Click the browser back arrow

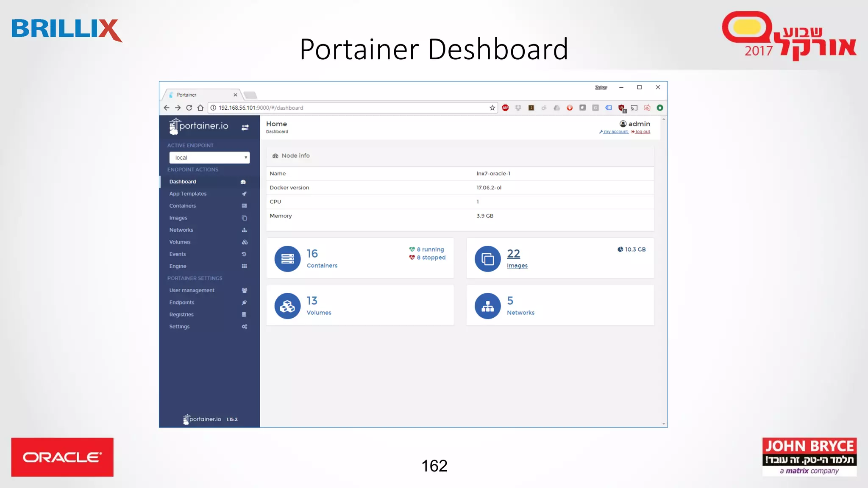click(x=167, y=108)
